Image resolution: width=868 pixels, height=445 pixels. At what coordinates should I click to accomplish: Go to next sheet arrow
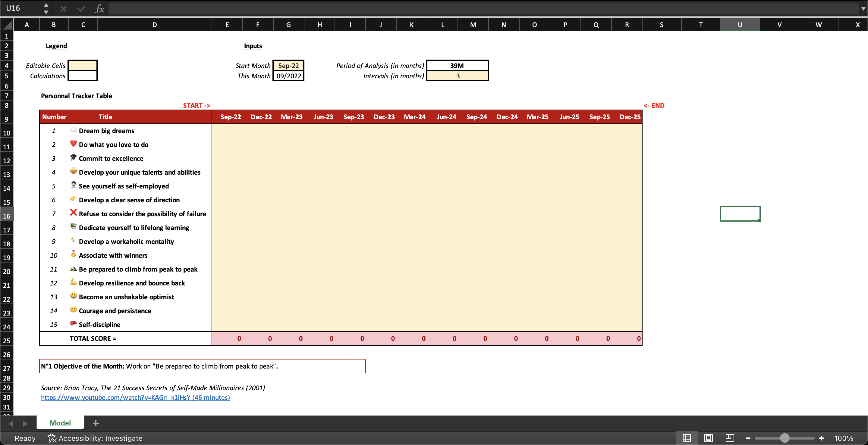pyautogui.click(x=25, y=423)
